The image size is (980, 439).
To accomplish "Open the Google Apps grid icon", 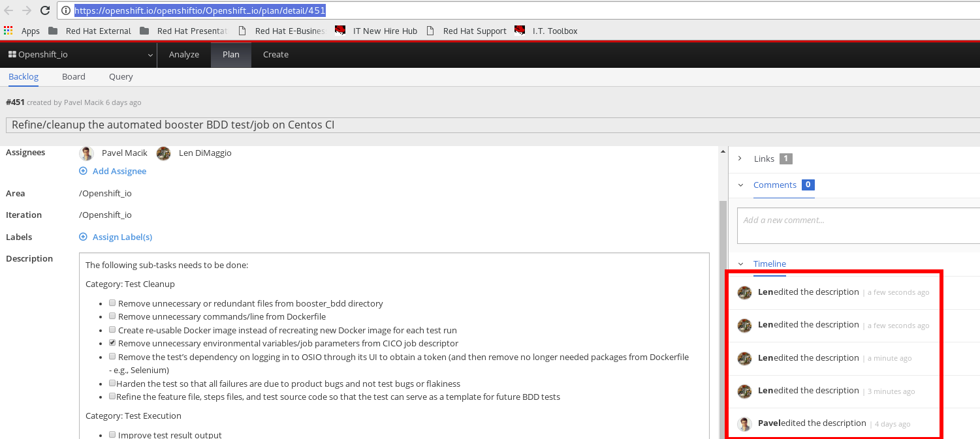I will pos(8,30).
